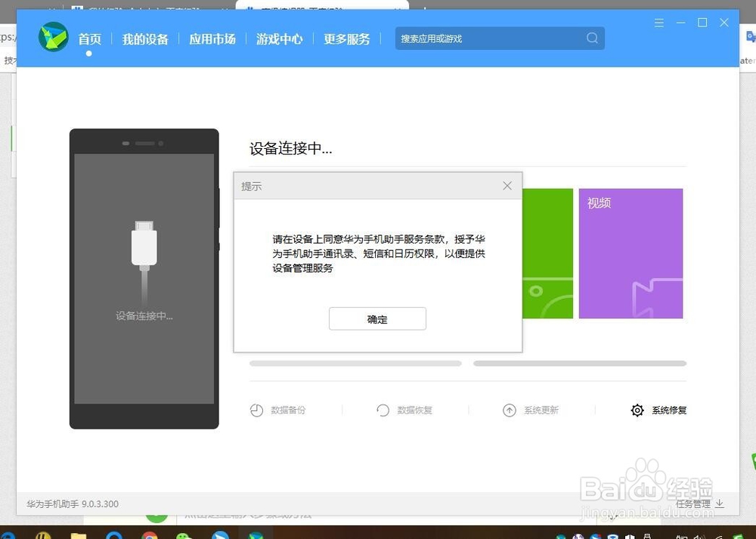Minimize the HiSuite window
Screen dimensions: 756x539
coord(681,23)
